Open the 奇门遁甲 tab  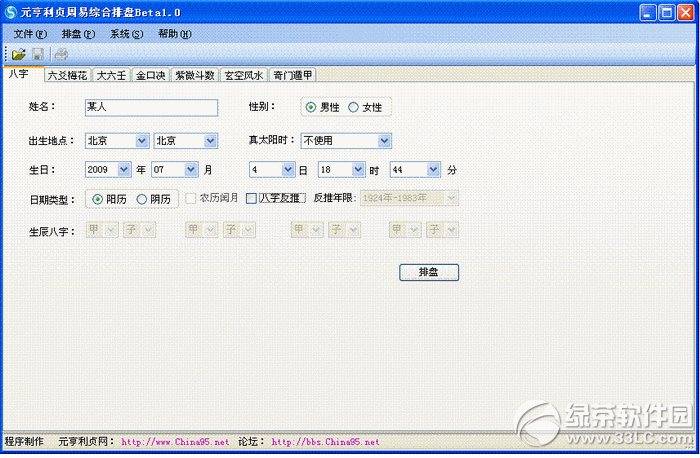click(293, 75)
